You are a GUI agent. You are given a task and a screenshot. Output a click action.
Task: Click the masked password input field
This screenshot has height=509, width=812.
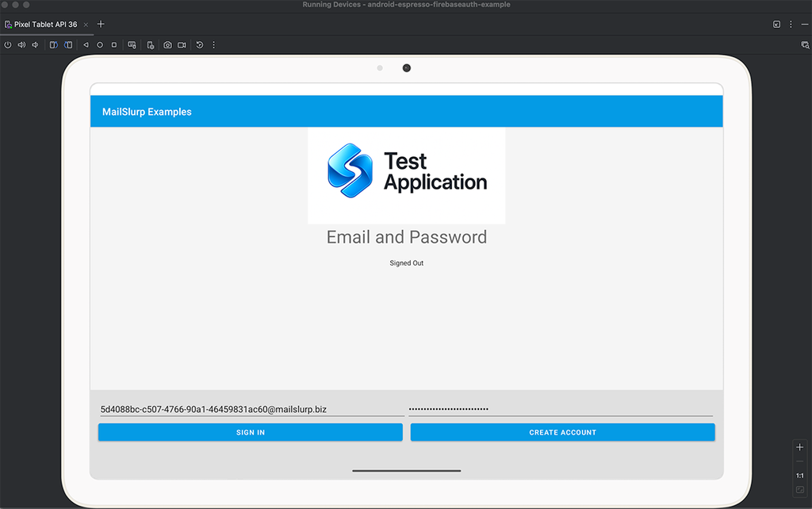coord(561,409)
